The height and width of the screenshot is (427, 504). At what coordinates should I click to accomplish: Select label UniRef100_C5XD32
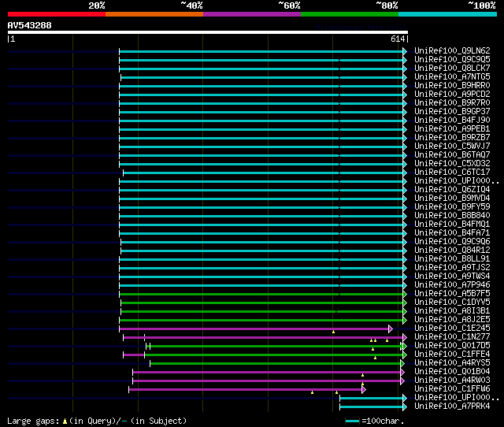pos(452,164)
